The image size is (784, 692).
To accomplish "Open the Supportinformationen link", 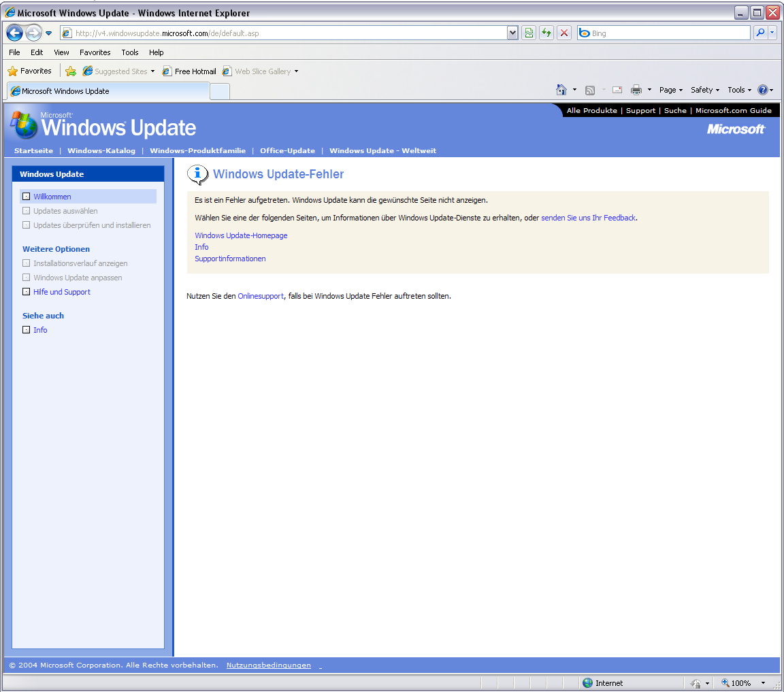I will [x=230, y=259].
